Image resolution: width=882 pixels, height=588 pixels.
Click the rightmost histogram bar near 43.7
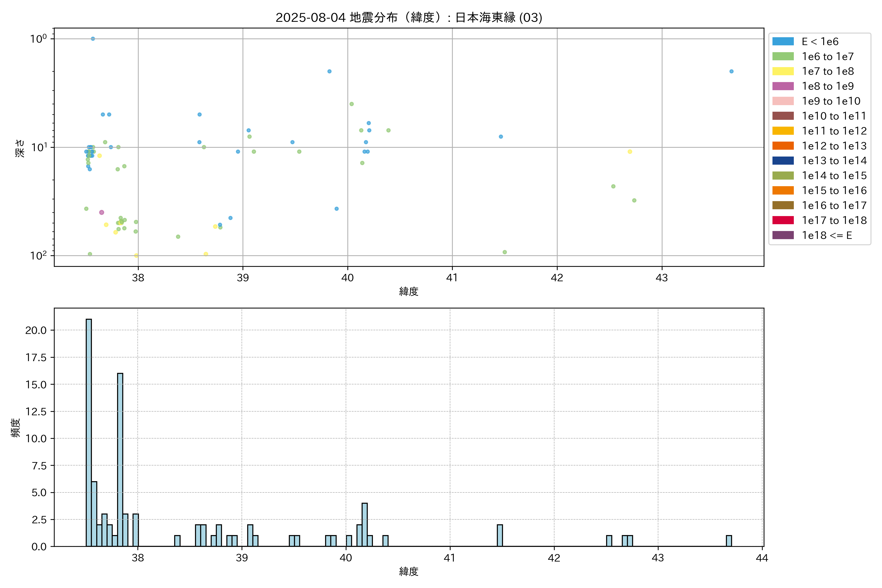click(729, 541)
